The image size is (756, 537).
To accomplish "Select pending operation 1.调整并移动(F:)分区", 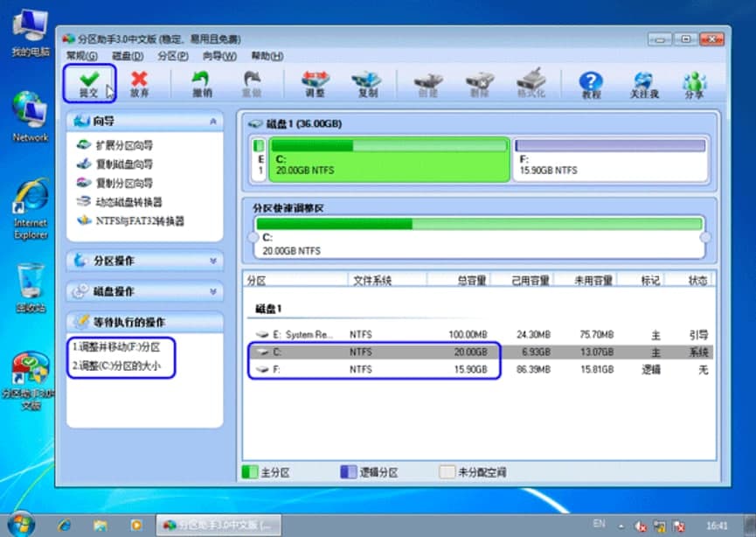I will (116, 347).
